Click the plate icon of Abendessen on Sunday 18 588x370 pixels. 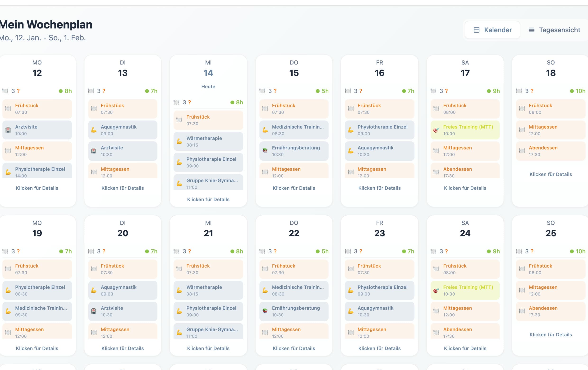(x=522, y=151)
